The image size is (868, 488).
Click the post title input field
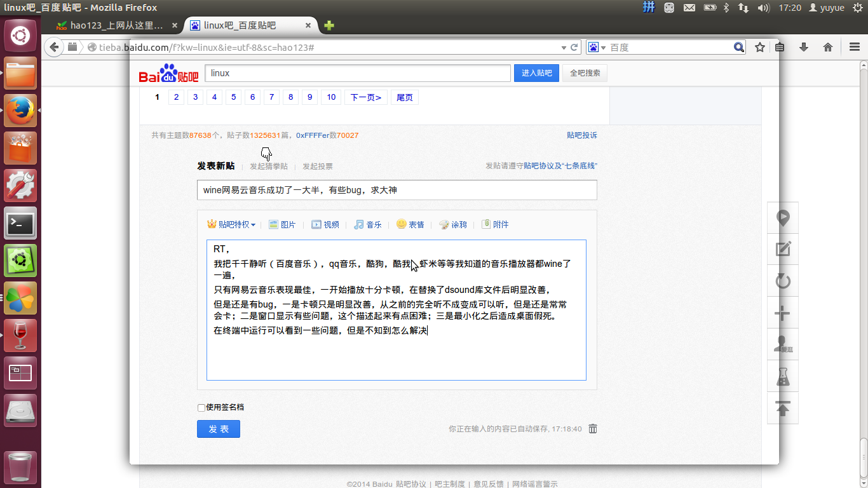[x=397, y=190]
